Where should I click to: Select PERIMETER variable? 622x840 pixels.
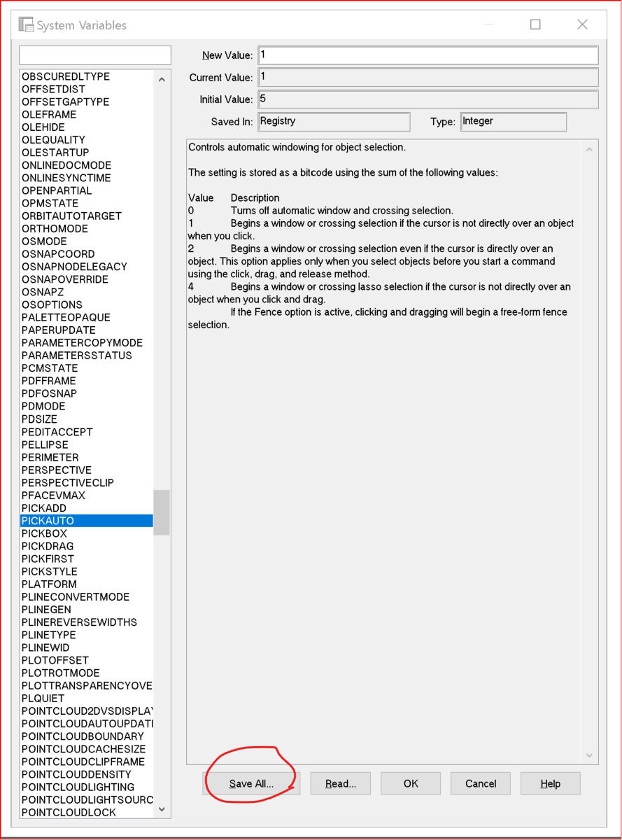click(50, 457)
